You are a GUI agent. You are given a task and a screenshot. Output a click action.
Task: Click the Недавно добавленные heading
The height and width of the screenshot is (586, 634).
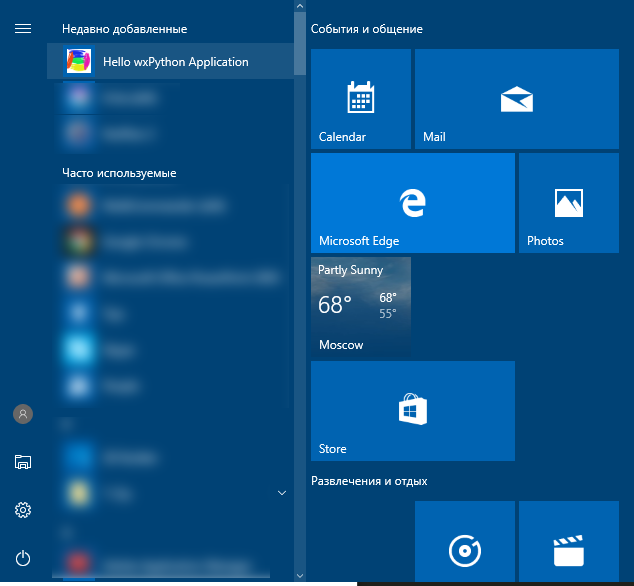click(125, 29)
